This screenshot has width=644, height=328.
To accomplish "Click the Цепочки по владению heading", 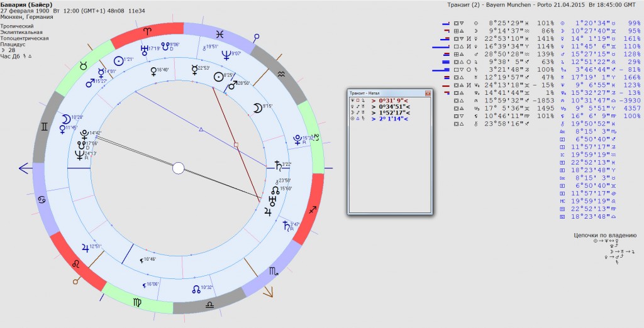I will (x=605, y=235).
